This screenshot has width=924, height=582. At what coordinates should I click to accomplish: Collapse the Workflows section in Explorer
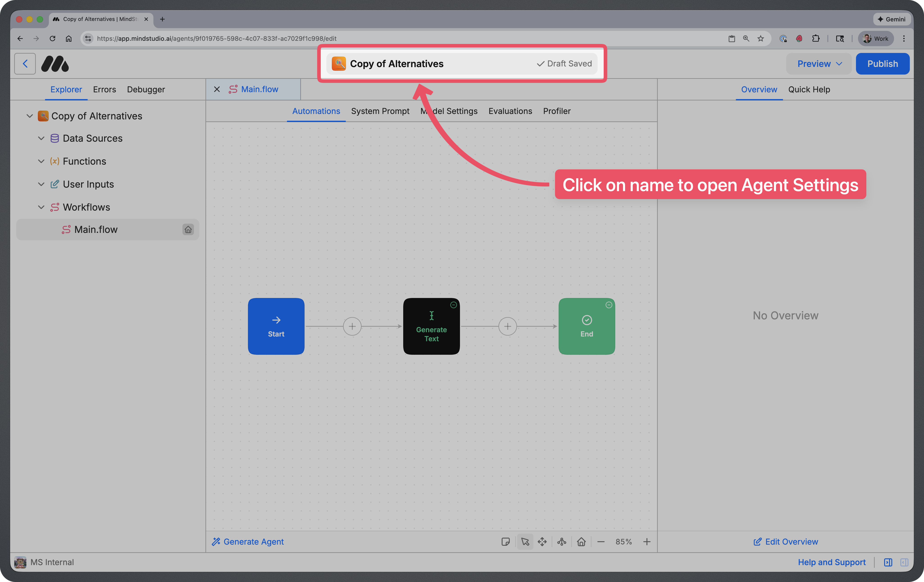coord(41,207)
